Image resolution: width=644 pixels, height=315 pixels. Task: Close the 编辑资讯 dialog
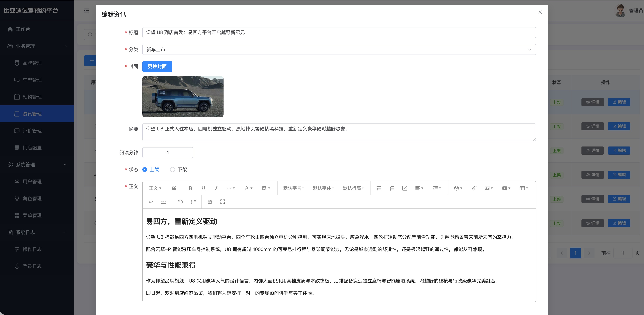[540, 12]
